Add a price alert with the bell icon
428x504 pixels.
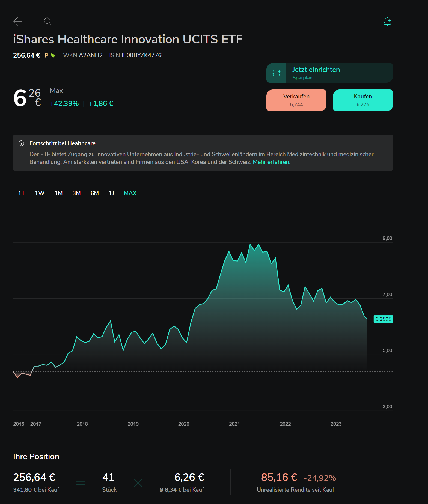pos(387,21)
